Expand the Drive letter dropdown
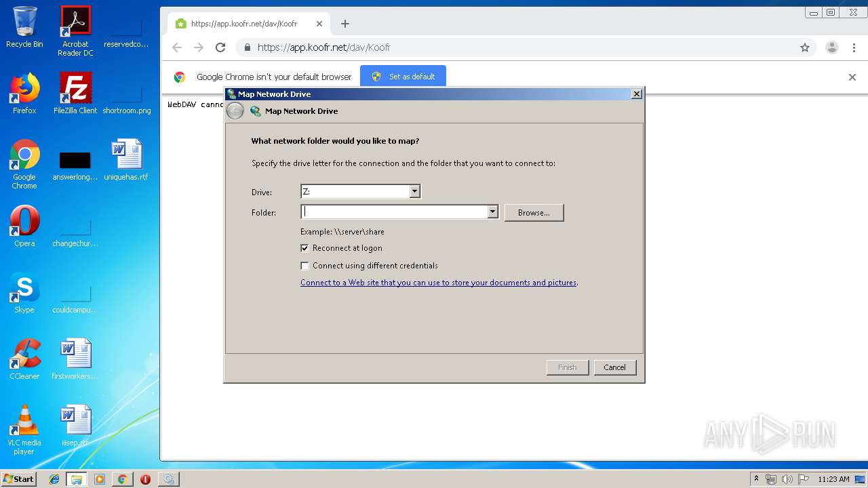 [414, 192]
